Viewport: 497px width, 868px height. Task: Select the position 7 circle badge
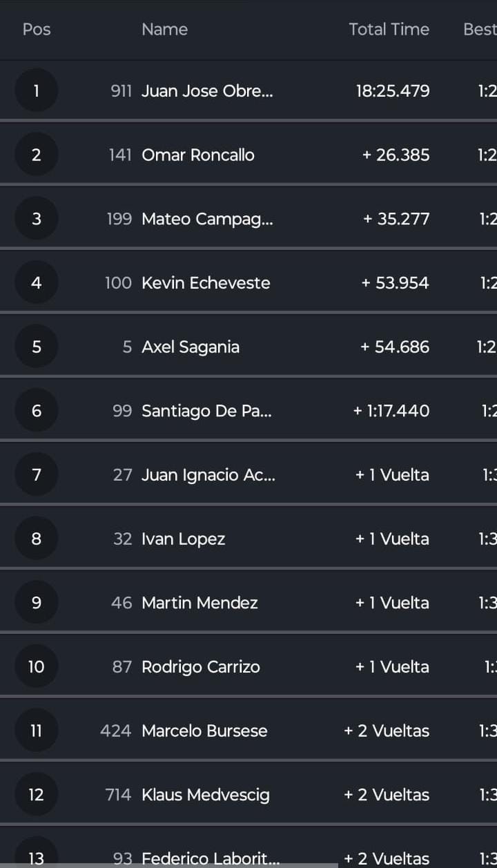coord(36,474)
